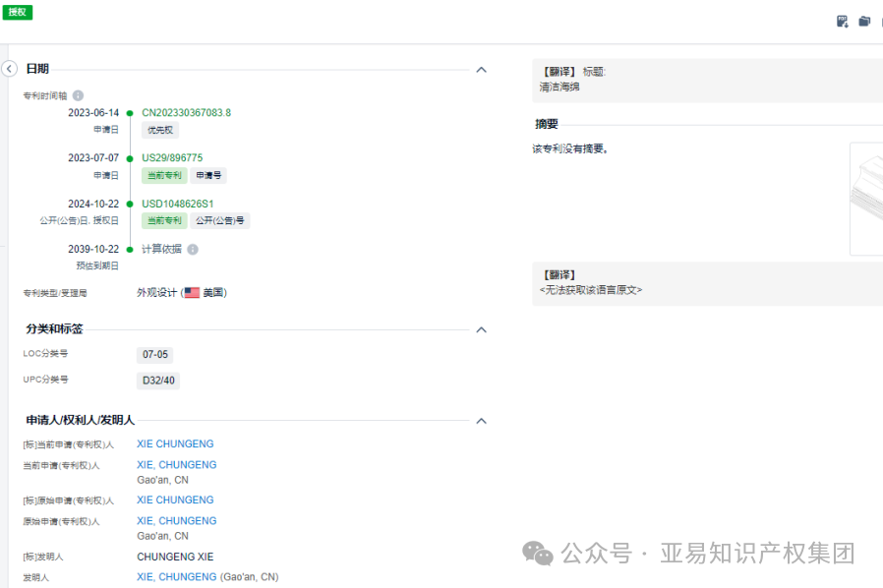The width and height of the screenshot is (883, 588).
Task: Collapse the 日期 section
Action: coord(481,69)
